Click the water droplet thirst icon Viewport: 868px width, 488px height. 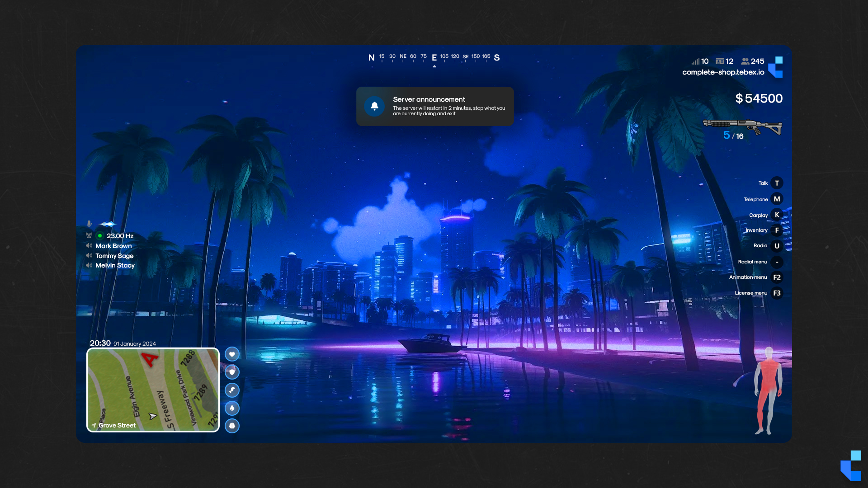tap(232, 408)
